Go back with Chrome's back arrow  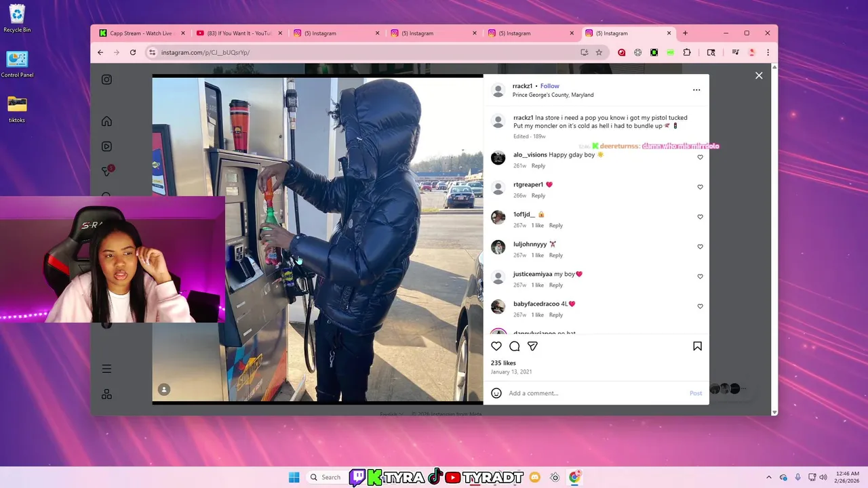[x=100, y=52]
